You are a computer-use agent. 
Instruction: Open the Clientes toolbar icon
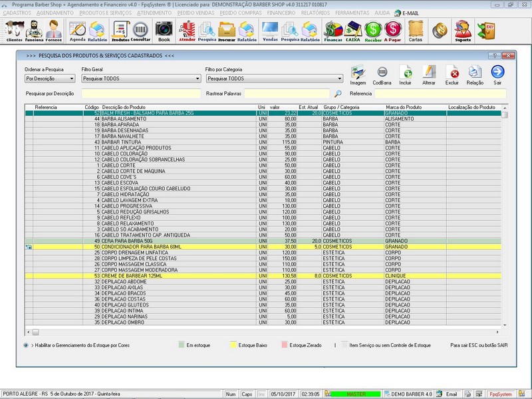(x=14, y=30)
